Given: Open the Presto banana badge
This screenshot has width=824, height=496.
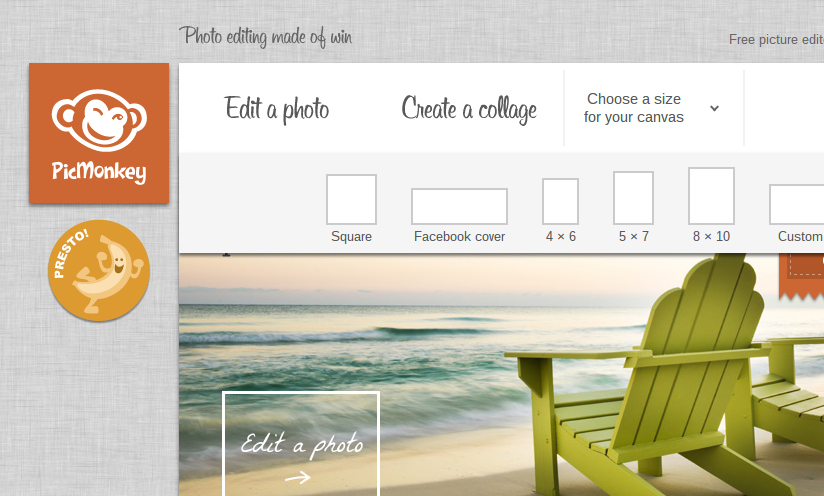Looking at the screenshot, I should (x=99, y=271).
